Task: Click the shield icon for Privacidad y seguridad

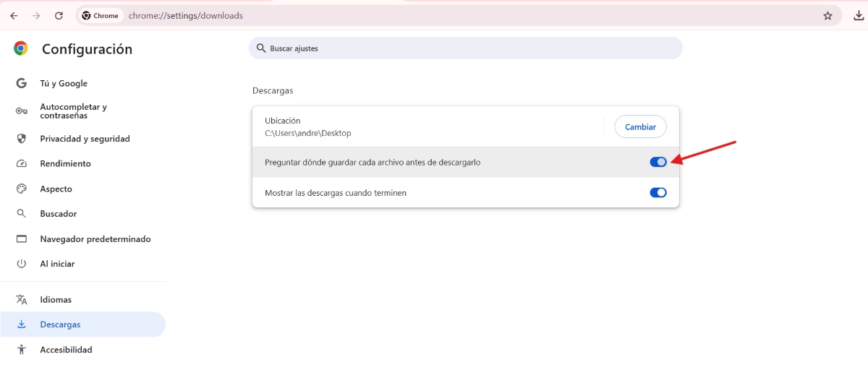Action: 22,139
